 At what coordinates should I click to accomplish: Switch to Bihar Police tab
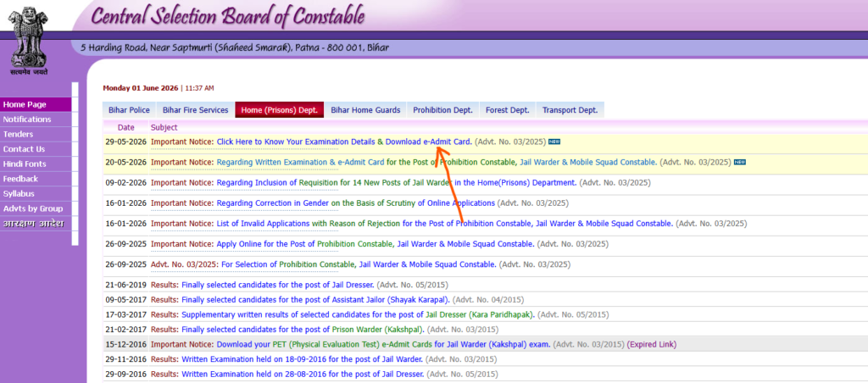click(x=129, y=110)
